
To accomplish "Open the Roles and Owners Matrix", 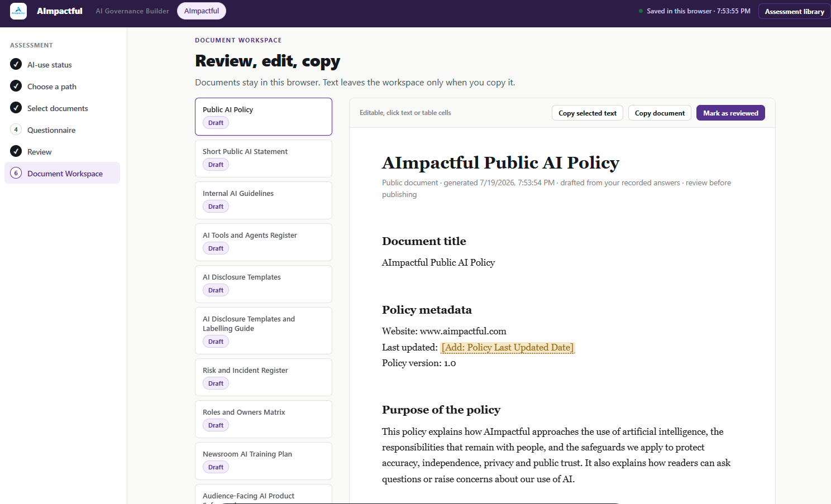I will click(x=264, y=419).
